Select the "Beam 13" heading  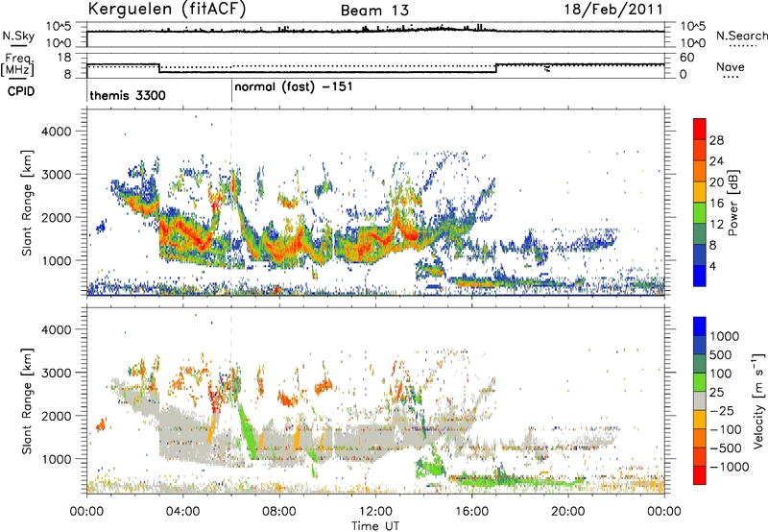pos(374,11)
